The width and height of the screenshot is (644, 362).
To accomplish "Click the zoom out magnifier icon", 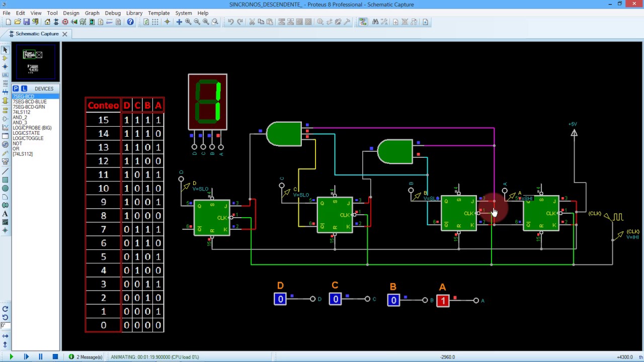I will [197, 22].
